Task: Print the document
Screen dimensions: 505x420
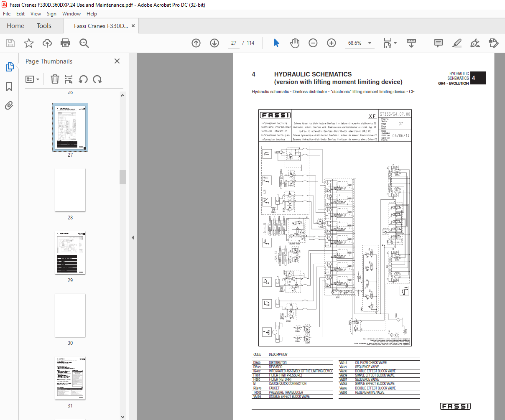Action: 65,43
